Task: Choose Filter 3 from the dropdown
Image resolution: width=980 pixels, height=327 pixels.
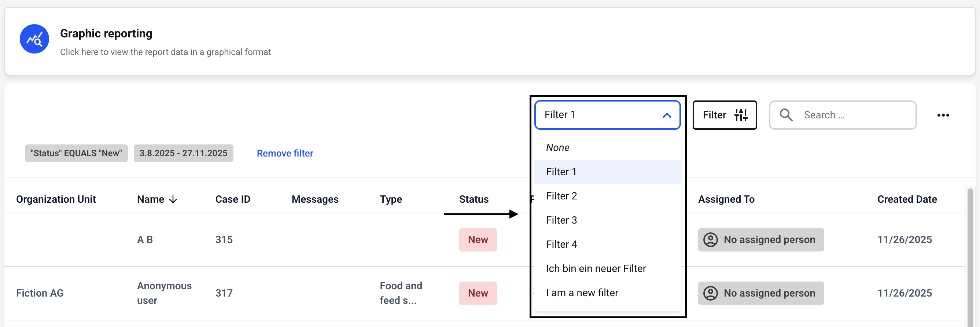Action: click(561, 220)
